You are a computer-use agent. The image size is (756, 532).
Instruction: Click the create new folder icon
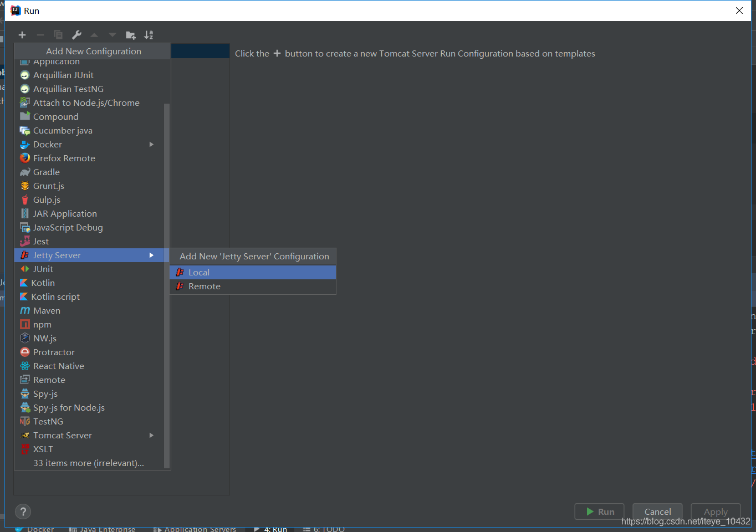point(131,35)
